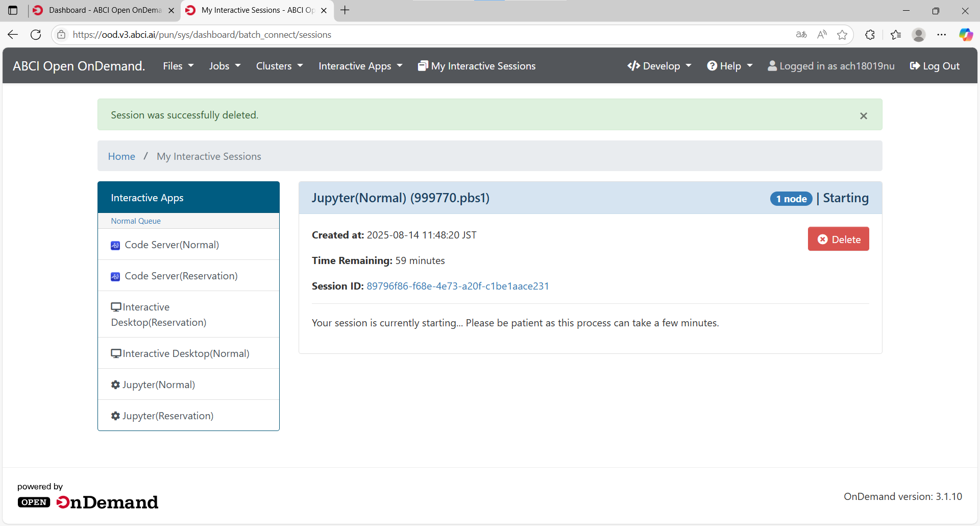Launch Code Server(Normal) from sidebar
The width and height of the screenshot is (980, 526).
[x=188, y=245]
